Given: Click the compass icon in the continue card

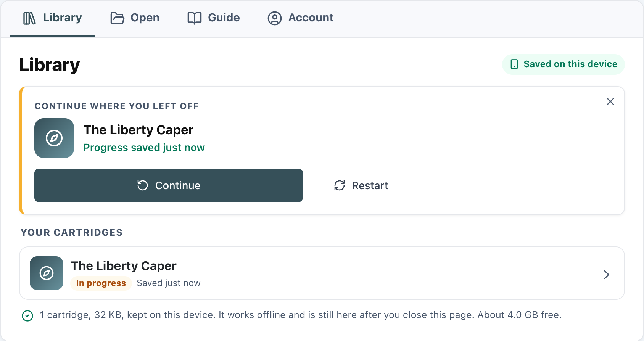Looking at the screenshot, I should (54, 138).
